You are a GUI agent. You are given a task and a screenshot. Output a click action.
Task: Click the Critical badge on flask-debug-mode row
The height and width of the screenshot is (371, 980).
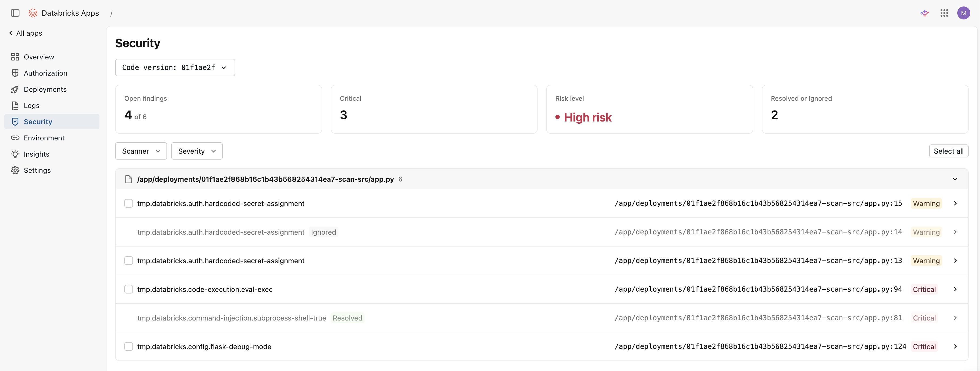coord(924,346)
